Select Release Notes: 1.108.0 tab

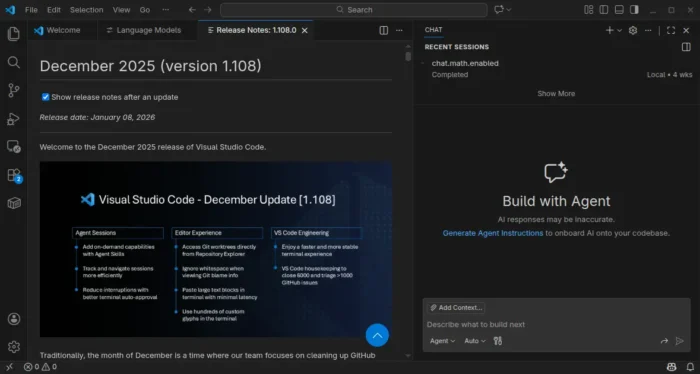point(256,30)
